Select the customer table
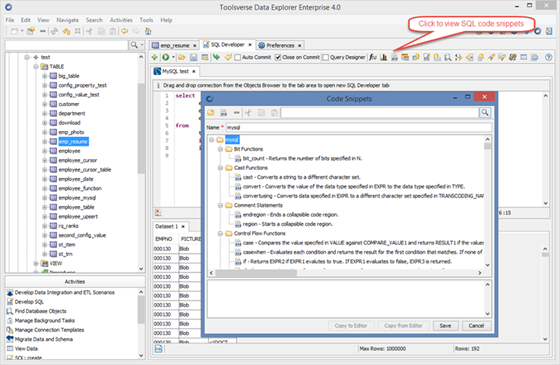 coord(69,104)
